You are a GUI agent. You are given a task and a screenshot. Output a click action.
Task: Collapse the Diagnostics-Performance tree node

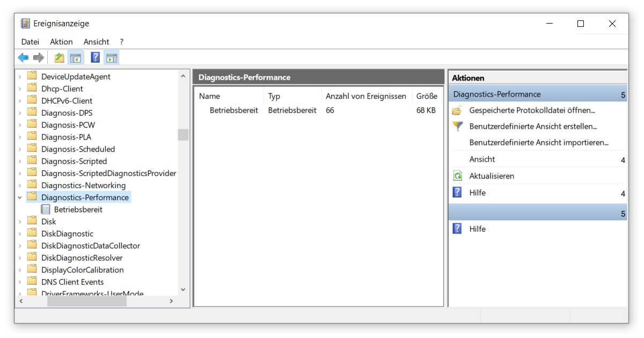(20, 197)
